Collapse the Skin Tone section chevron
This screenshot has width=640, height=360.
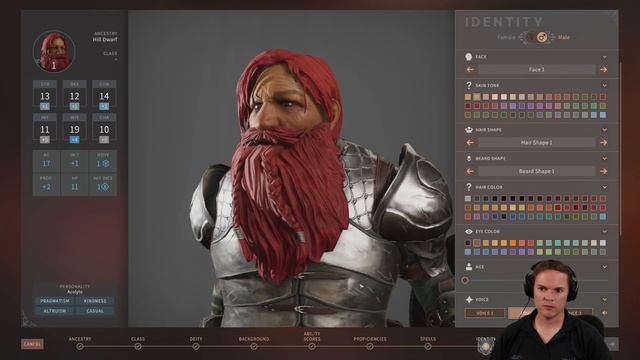pyautogui.click(x=604, y=85)
